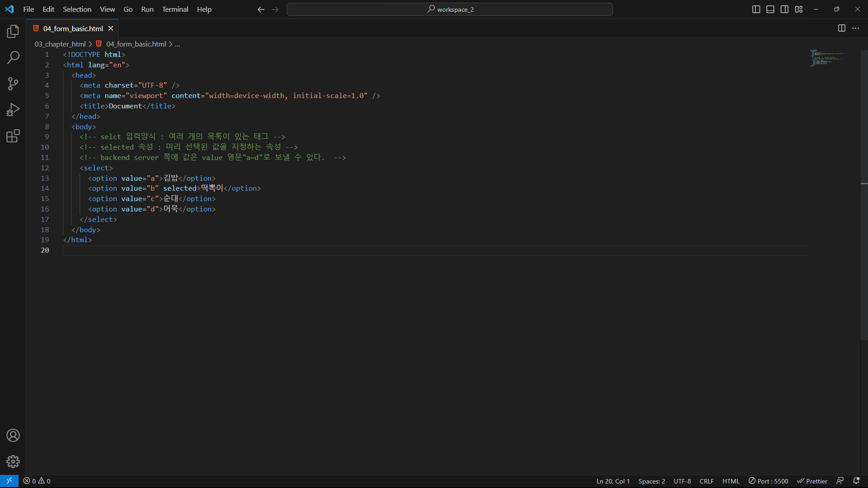Toggle secondary side bar visibility
Viewport: 868px width, 488px height.
(x=784, y=9)
